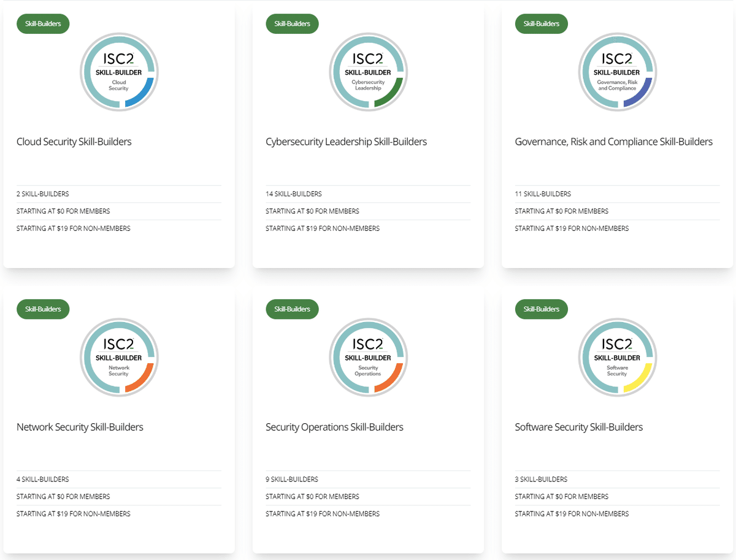Open the Cybersecurity Leadership Skill-Builders title link
The image size is (736, 560).
(346, 142)
